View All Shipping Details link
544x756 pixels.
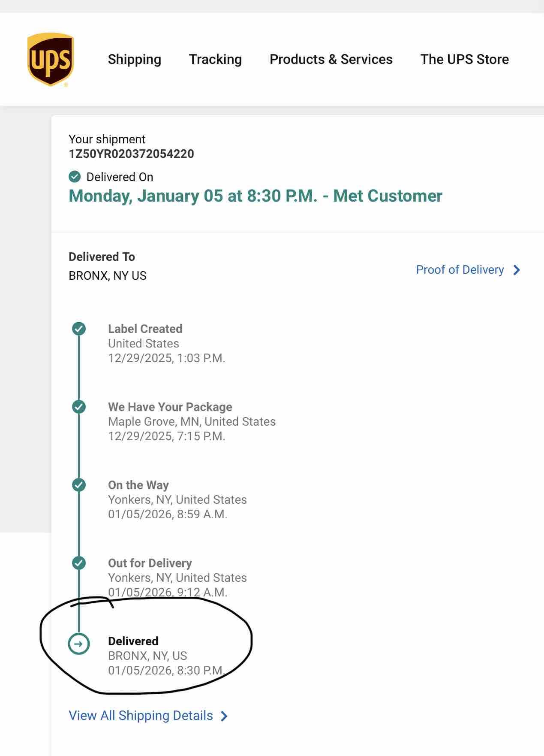click(141, 716)
